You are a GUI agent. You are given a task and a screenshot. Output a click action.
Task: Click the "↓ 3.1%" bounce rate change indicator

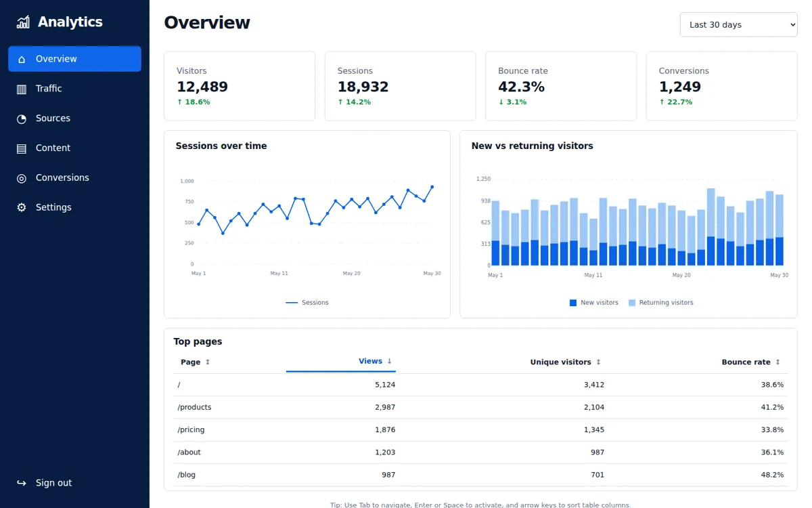[512, 102]
